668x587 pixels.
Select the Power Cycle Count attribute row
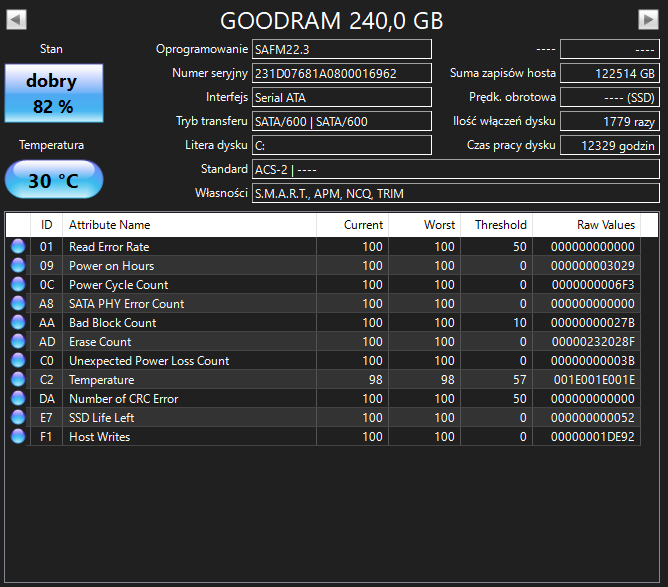tap(323, 284)
